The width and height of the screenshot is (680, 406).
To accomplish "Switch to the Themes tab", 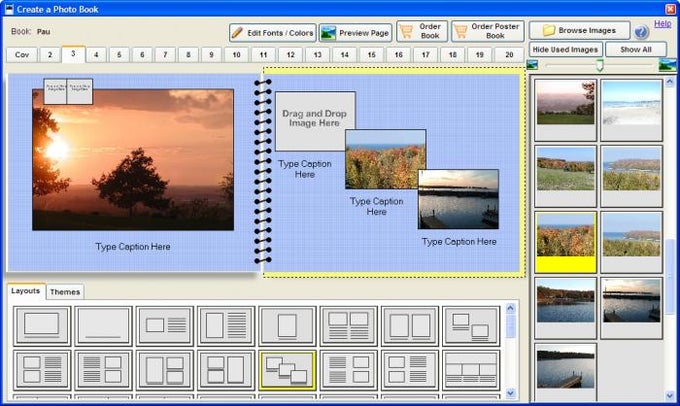I will click(65, 292).
